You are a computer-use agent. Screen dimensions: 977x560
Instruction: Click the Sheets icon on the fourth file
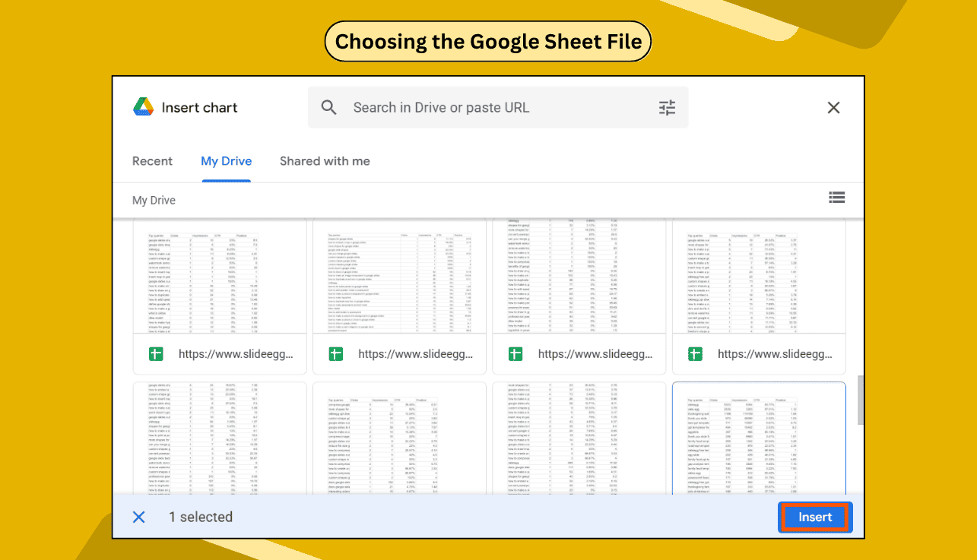[695, 353]
